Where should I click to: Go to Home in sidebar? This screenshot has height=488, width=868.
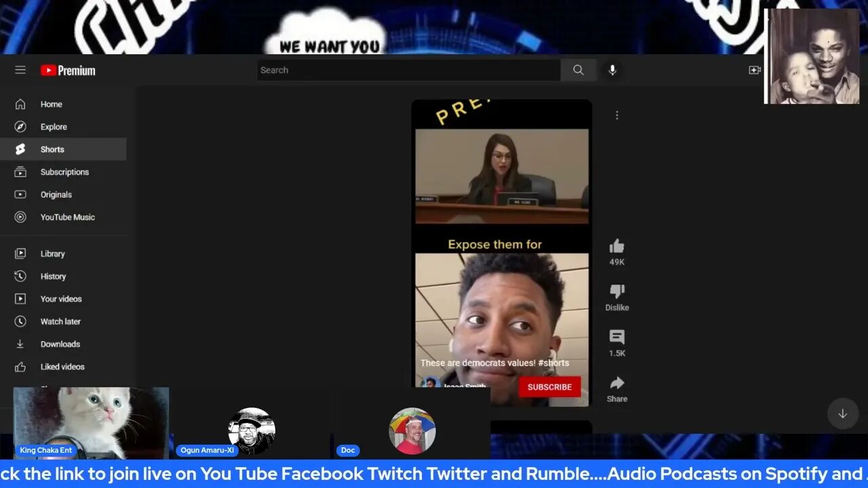(51, 104)
